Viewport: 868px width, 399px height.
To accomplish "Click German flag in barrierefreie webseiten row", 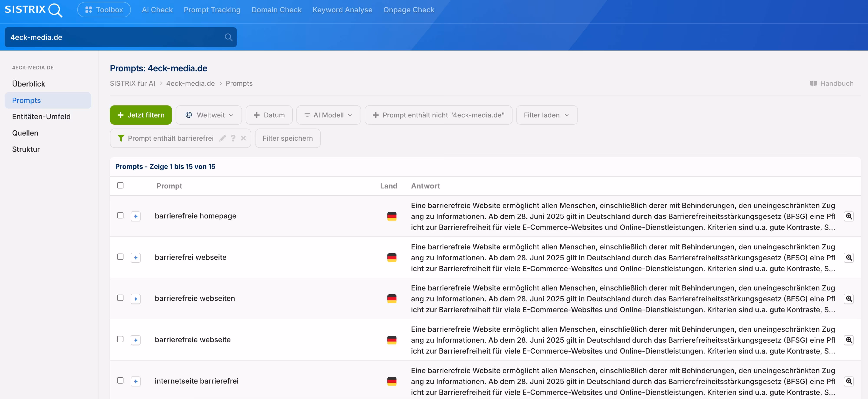I will point(391,298).
